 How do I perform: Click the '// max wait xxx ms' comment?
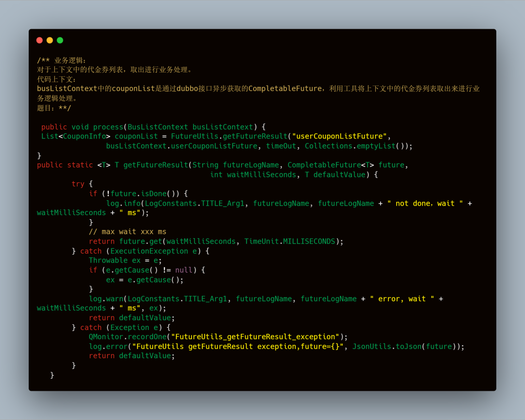click(x=127, y=232)
